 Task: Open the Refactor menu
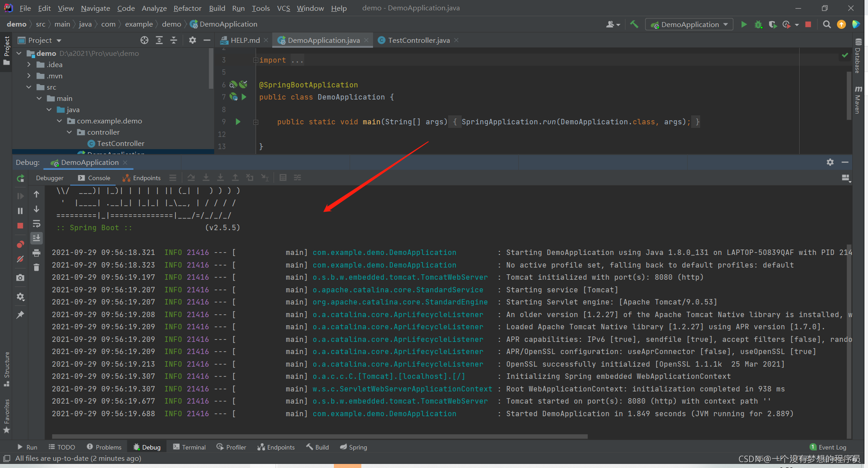coord(187,8)
